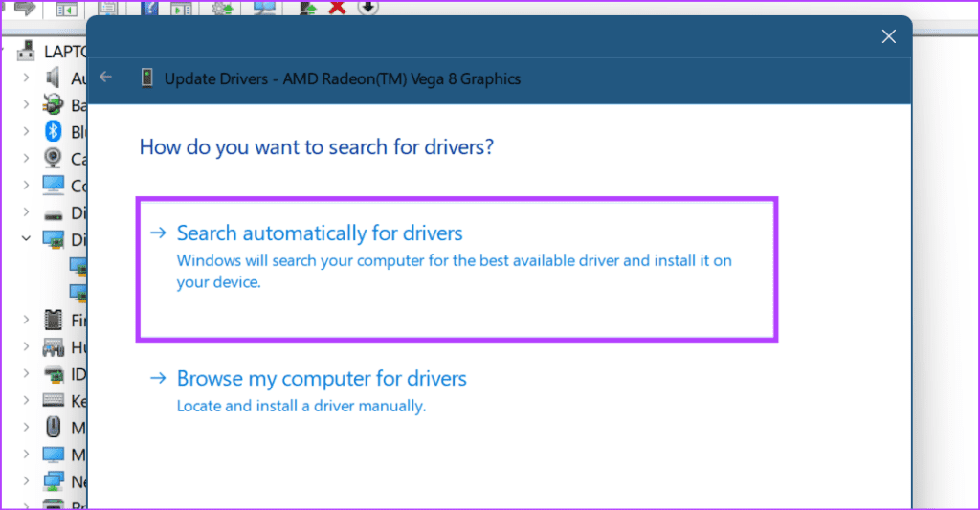This screenshot has width=980, height=510.
Task: Close the Update Drivers dialog
Action: (888, 36)
